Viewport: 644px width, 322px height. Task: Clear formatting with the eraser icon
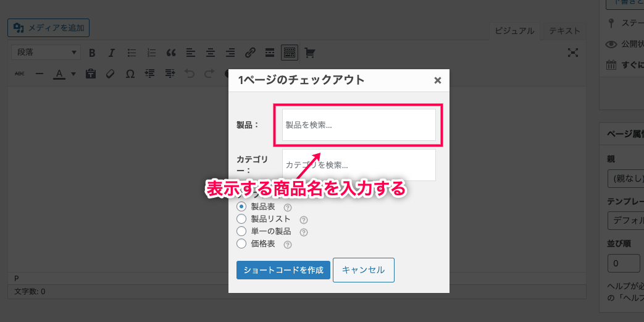coord(110,74)
